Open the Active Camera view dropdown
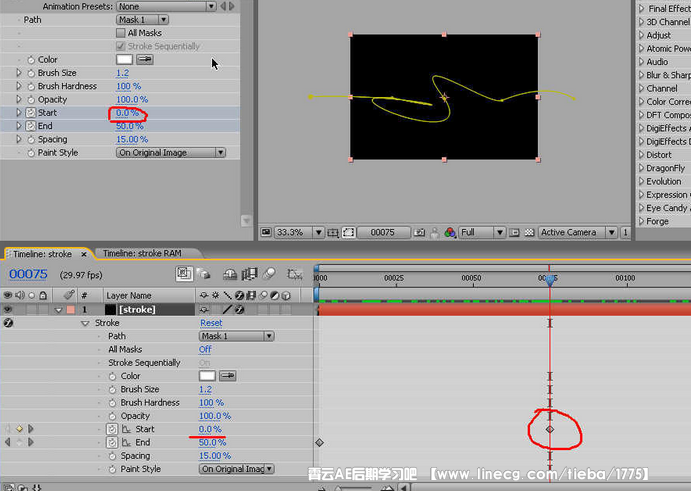The width and height of the screenshot is (691, 491). point(577,232)
